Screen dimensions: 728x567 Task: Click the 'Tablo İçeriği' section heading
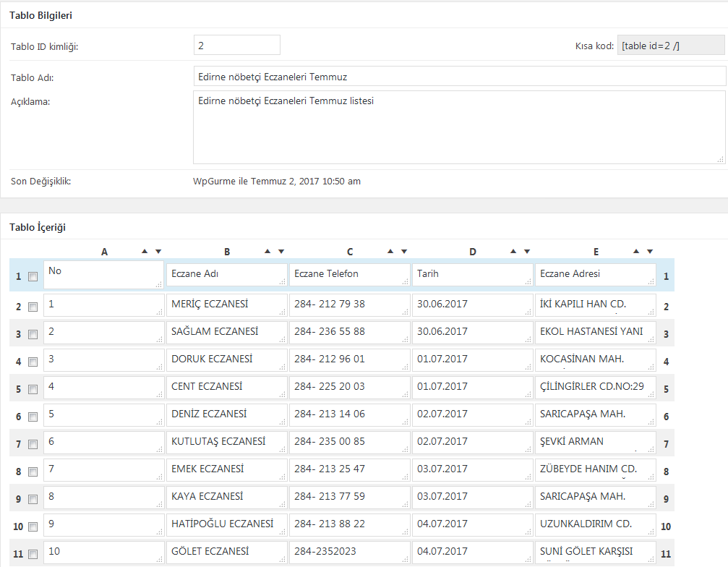click(38, 227)
